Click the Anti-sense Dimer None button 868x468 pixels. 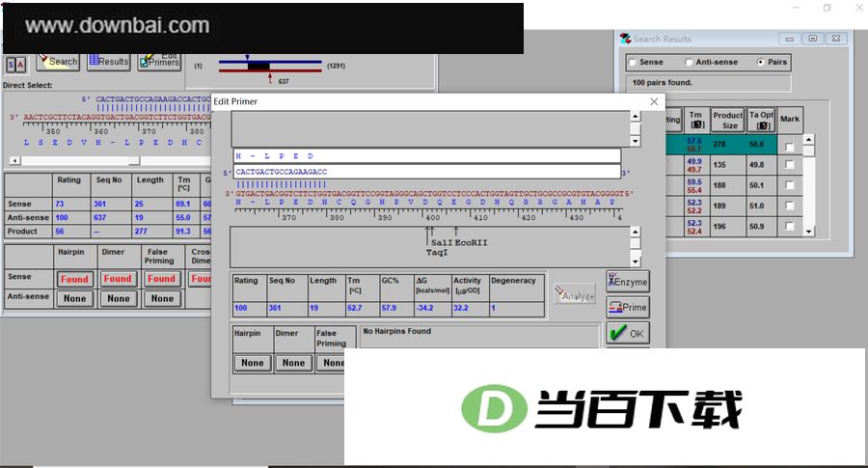click(119, 298)
